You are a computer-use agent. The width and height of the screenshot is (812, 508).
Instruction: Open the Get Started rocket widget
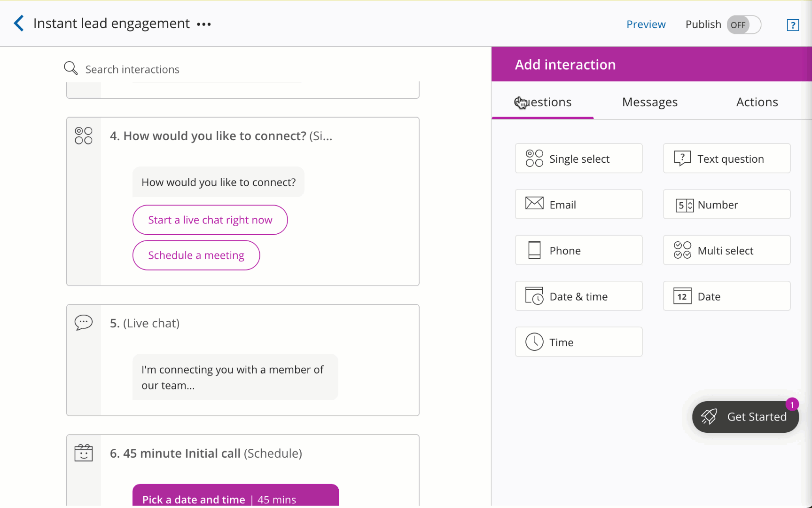[x=745, y=417]
